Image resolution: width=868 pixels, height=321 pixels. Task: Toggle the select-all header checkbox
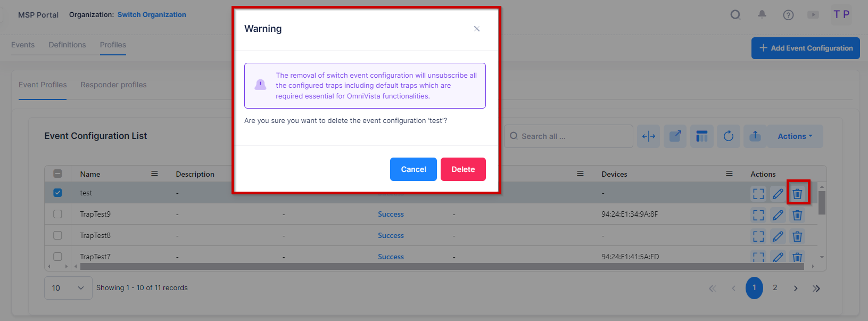click(57, 174)
